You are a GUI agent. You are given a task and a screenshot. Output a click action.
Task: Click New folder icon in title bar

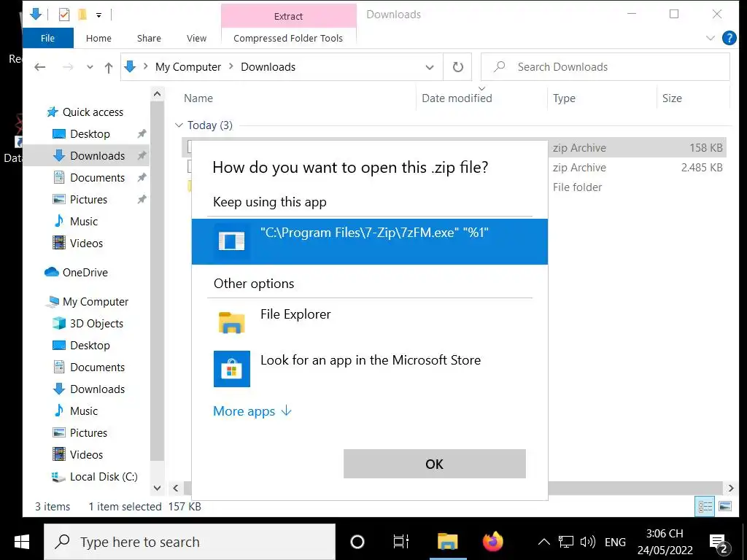click(83, 15)
